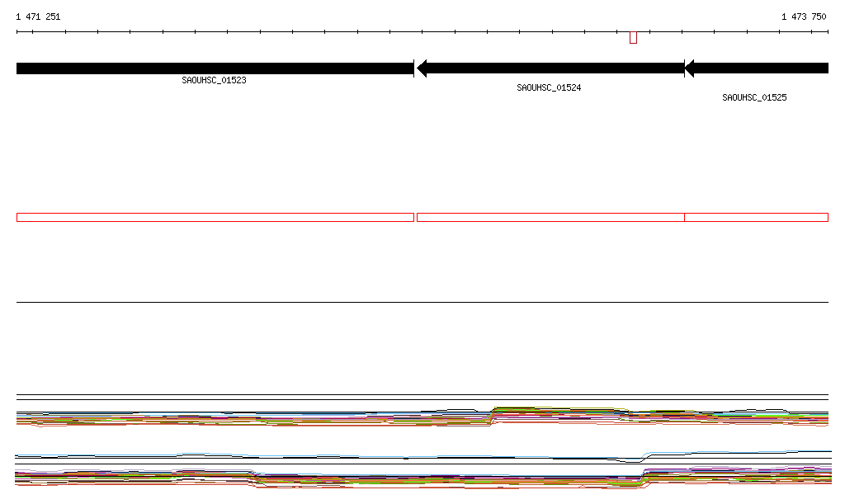845x504 pixels.
Task: Select the red outlined box below SAOUHSC_01523
Action: point(215,218)
